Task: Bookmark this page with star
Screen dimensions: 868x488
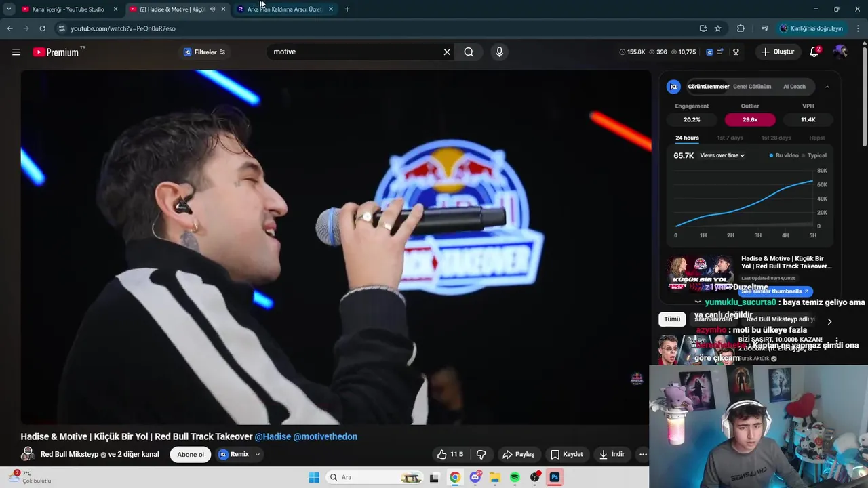Action: (718, 28)
